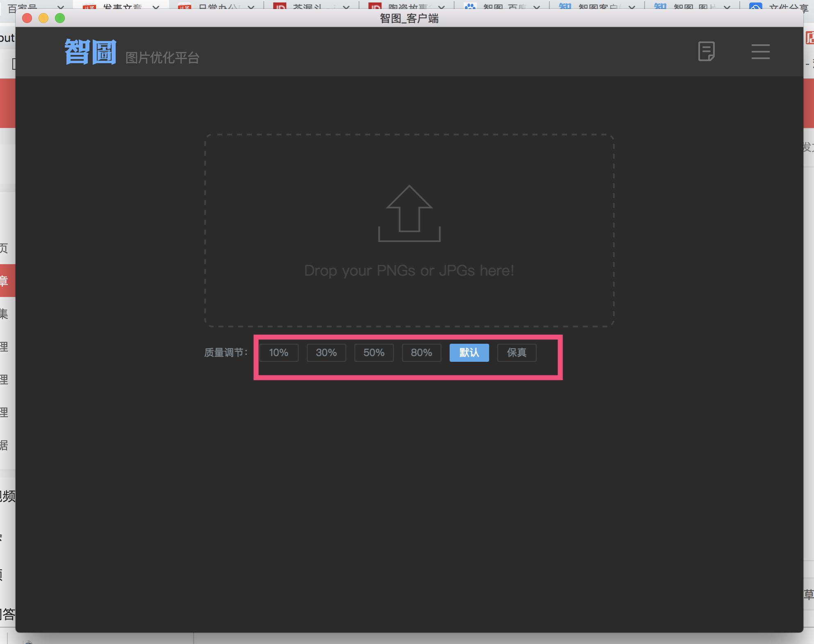Click the 图片优化平台 subtitle text
Image resolution: width=814 pixels, height=644 pixels.
point(162,58)
